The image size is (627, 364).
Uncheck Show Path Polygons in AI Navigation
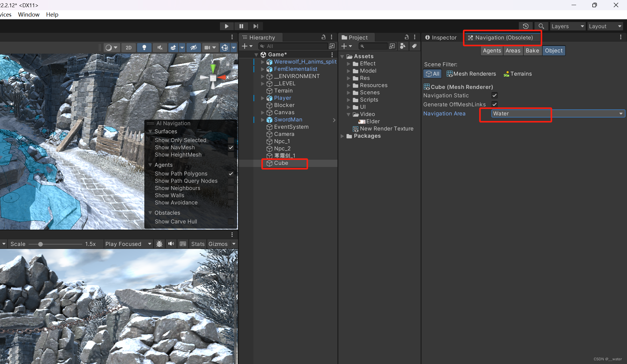(231, 174)
